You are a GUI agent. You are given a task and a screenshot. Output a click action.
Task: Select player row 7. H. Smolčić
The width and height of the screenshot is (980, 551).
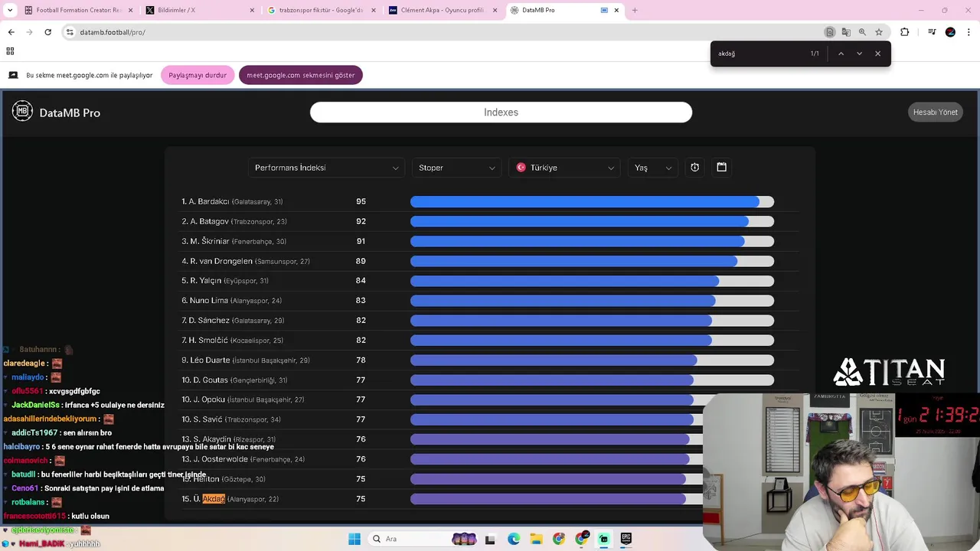point(490,340)
